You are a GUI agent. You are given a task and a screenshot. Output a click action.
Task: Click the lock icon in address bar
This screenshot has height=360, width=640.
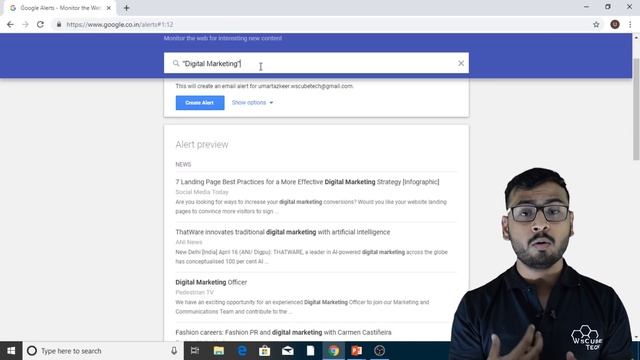[x=59, y=24]
